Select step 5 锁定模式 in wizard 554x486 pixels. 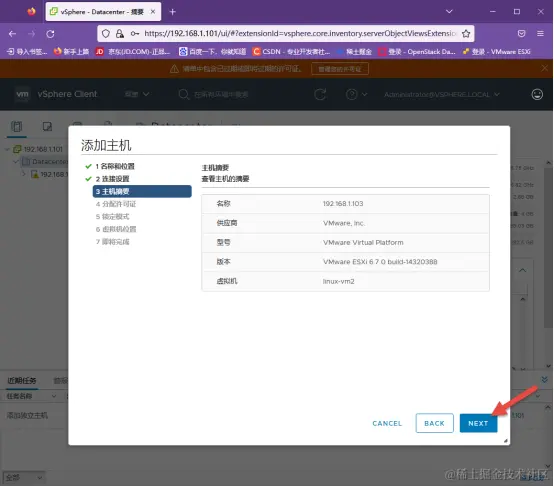point(112,217)
